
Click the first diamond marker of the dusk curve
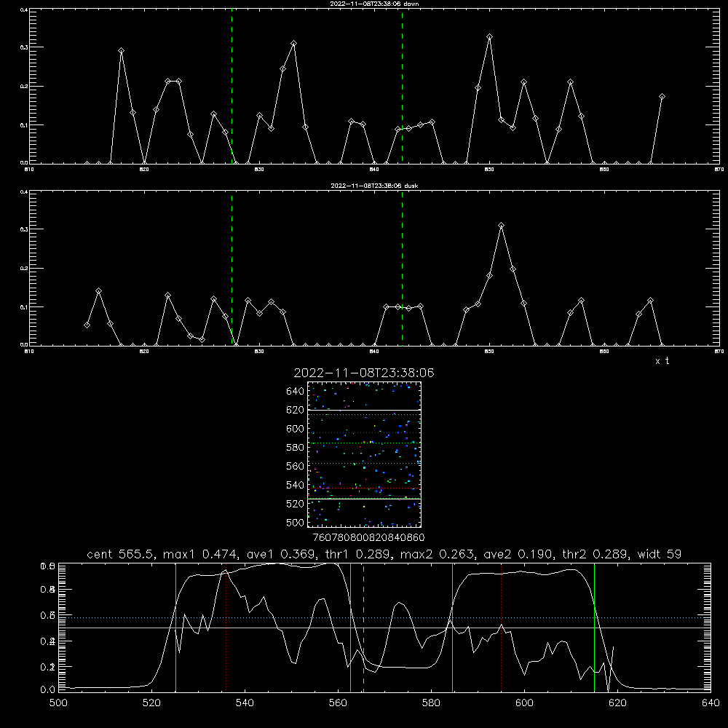click(x=87, y=325)
